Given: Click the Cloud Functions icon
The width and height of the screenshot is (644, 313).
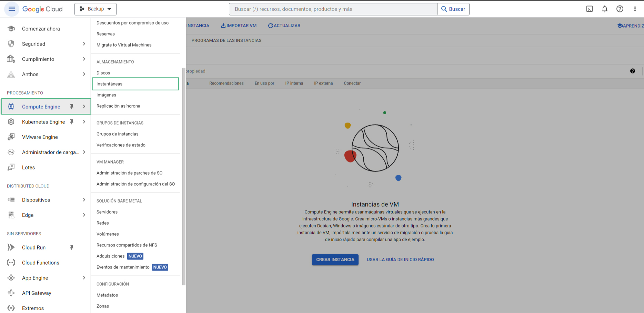Looking at the screenshot, I should (x=11, y=263).
